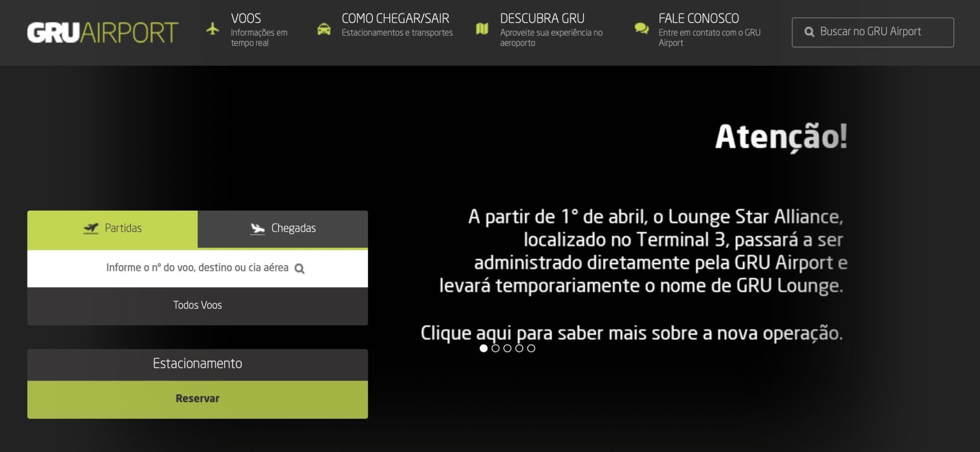Open the DESCUBRA GRU menu
The image size is (980, 452).
pos(542,18)
